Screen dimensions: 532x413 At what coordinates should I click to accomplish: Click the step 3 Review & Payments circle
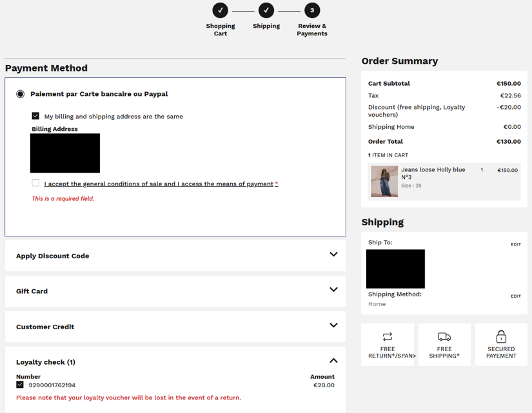[312, 10]
